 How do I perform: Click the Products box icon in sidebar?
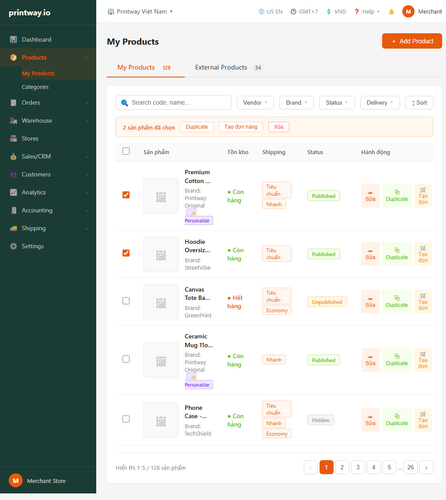13,57
